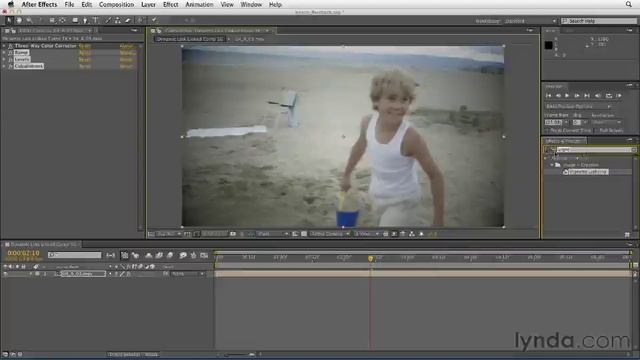Start RAM Preview playback
The width and height of the screenshot is (640, 360).
point(619,96)
